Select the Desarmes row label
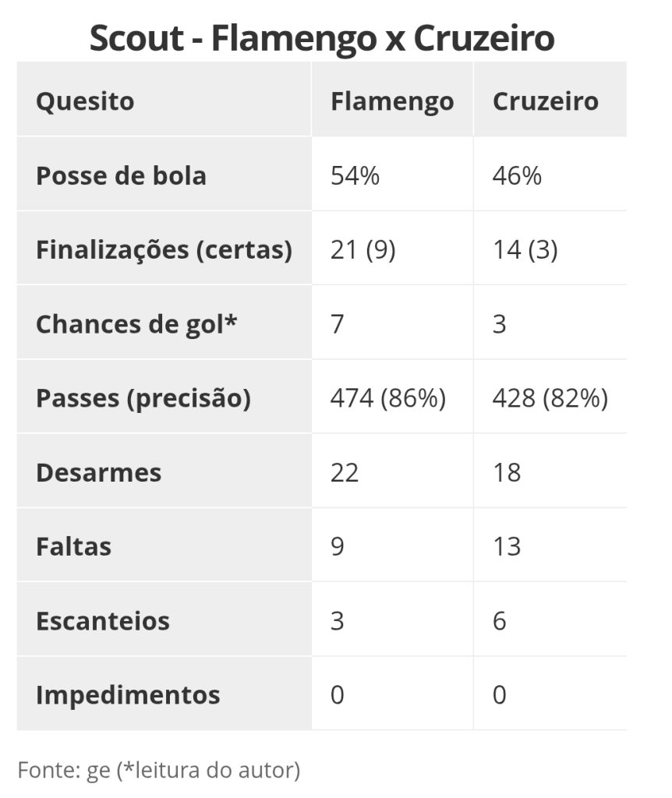 98,472
